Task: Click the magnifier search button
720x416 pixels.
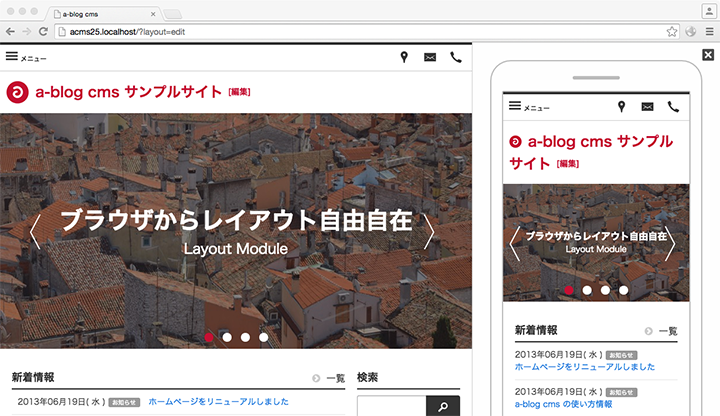Action: (x=443, y=406)
